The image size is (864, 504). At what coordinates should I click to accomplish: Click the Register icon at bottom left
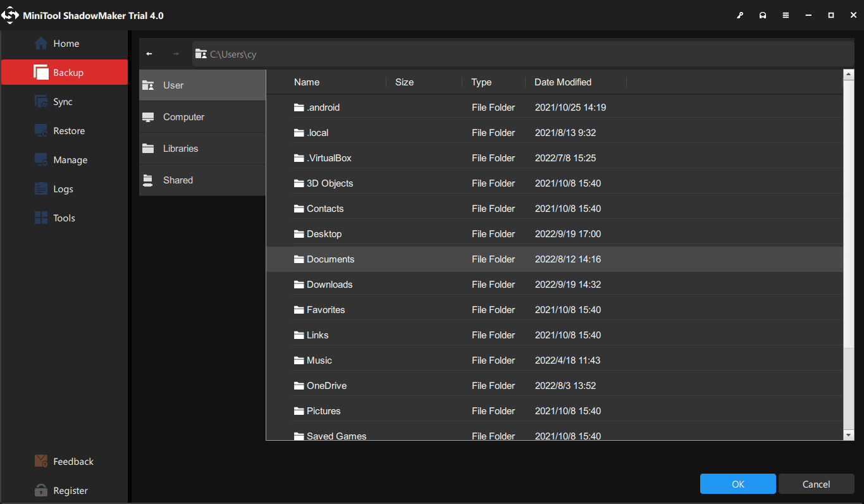click(x=40, y=490)
